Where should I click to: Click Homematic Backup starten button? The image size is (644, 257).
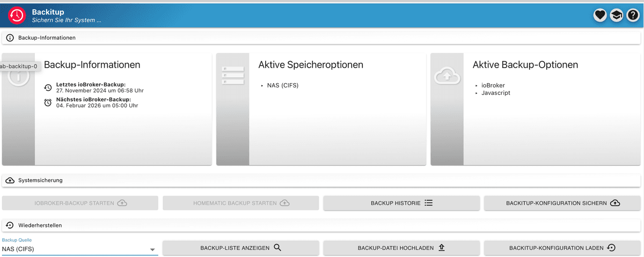pyautogui.click(x=241, y=203)
